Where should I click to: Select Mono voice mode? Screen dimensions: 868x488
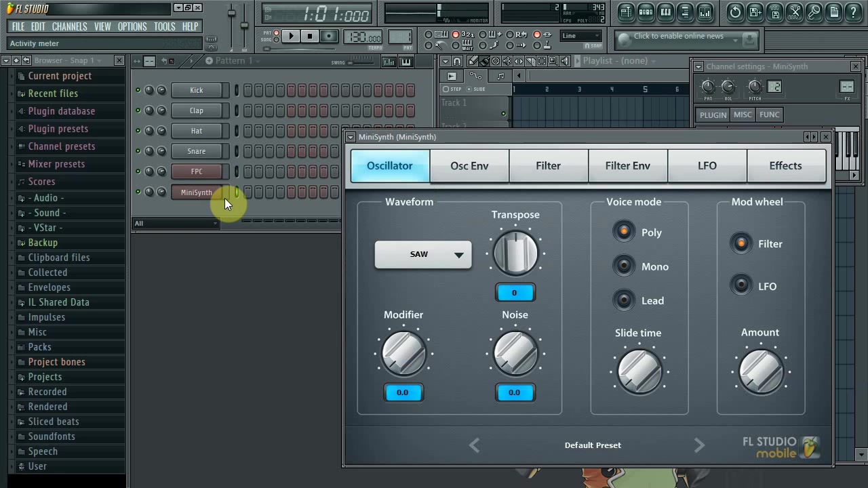624,266
